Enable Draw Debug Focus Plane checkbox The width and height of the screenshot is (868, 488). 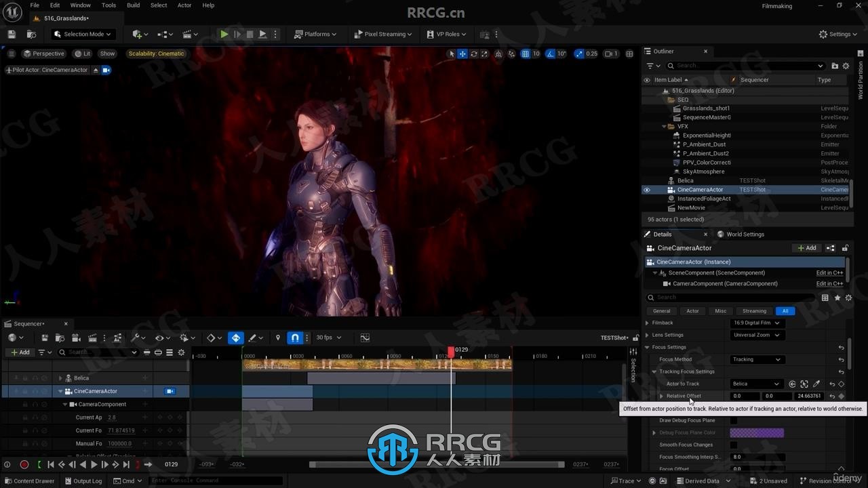(x=734, y=420)
